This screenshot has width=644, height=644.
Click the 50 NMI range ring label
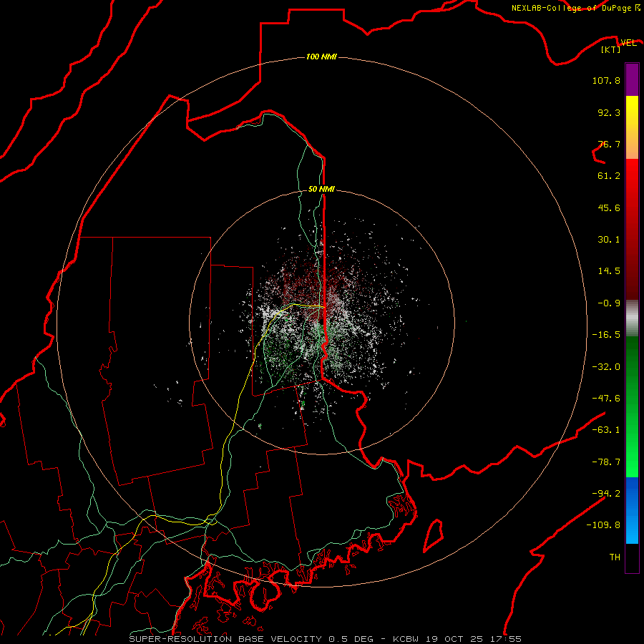tap(321, 189)
